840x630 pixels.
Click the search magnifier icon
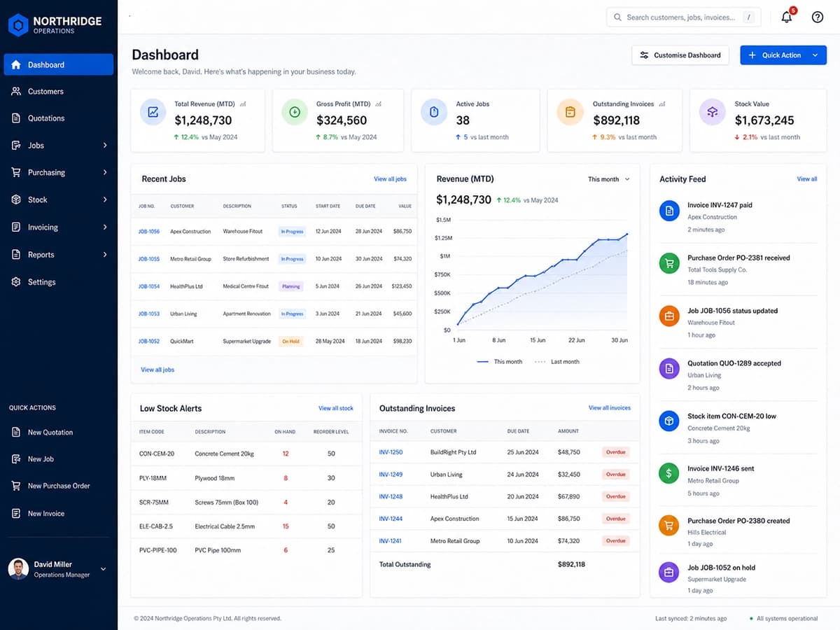617,17
